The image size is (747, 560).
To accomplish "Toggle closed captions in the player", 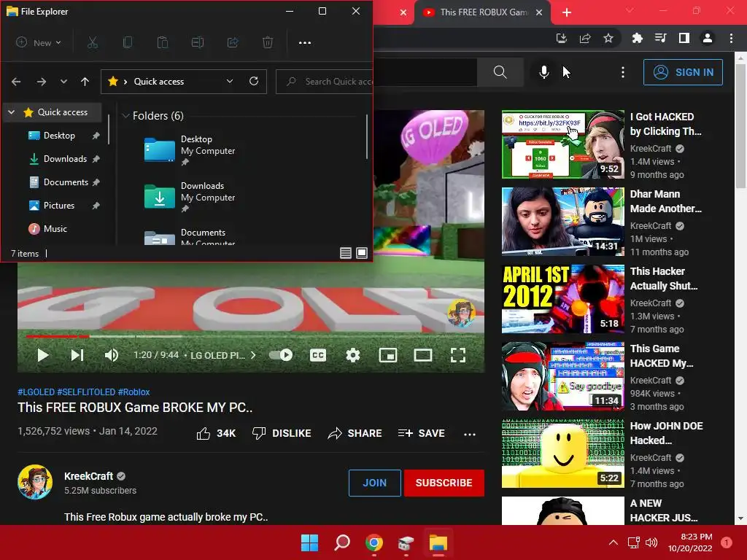I will click(318, 355).
